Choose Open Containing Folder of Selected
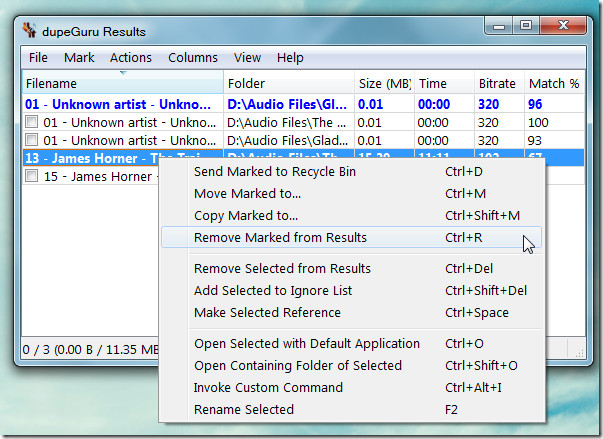 351,365
